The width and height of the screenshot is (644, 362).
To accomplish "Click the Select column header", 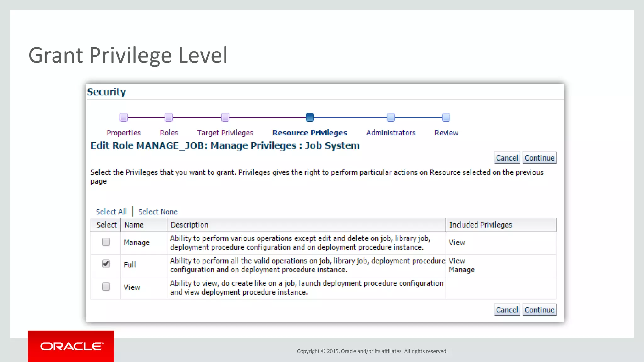I will 106,225.
